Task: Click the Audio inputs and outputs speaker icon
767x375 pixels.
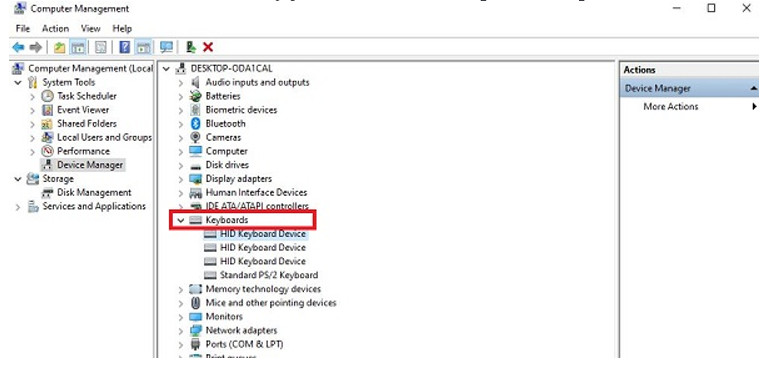Action: (x=196, y=82)
